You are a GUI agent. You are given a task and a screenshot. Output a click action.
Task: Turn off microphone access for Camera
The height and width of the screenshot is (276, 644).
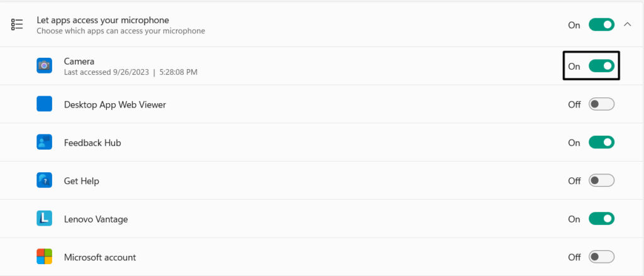pos(601,66)
